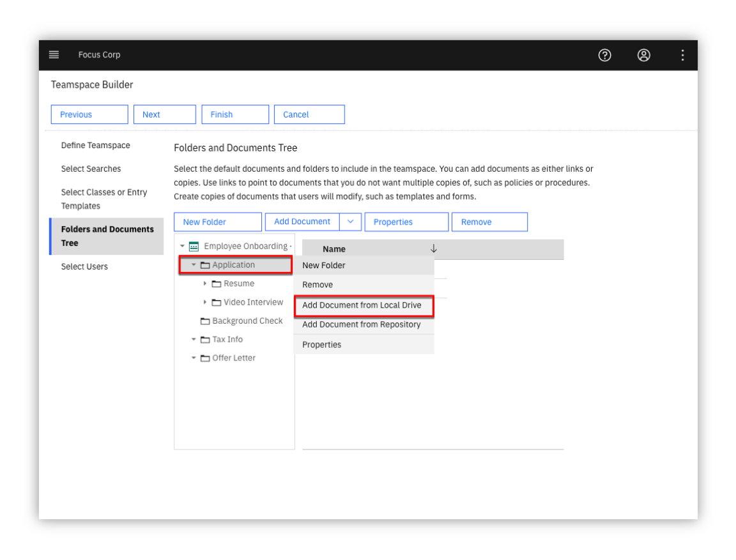This screenshot has width=736, height=560.
Task: Click the Background Check folder icon
Action: pyautogui.click(x=205, y=321)
